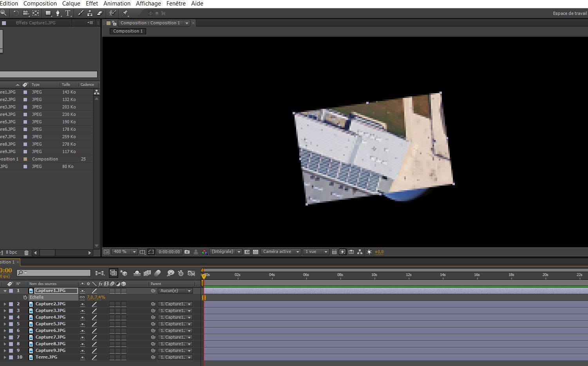Click timeline current time indicator
Image resolution: width=588 pixels, height=366 pixels.
tap(203, 276)
